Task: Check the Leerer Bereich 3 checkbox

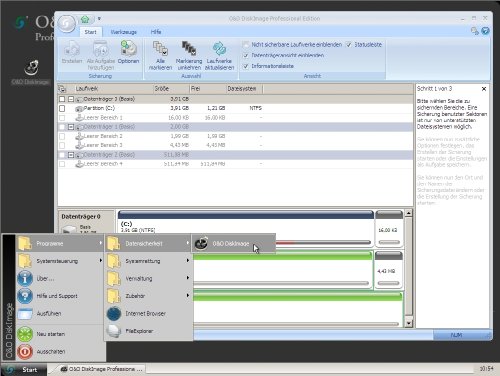Action: (x=62, y=145)
